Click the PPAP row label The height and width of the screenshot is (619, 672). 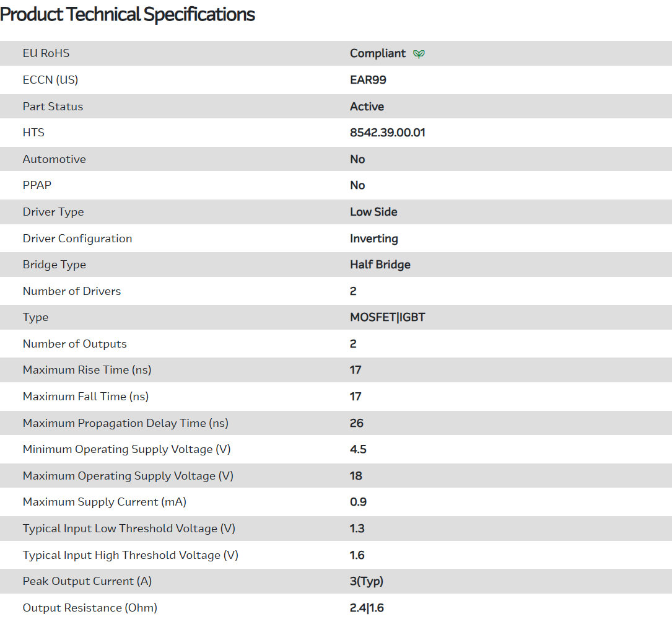pyautogui.click(x=37, y=185)
